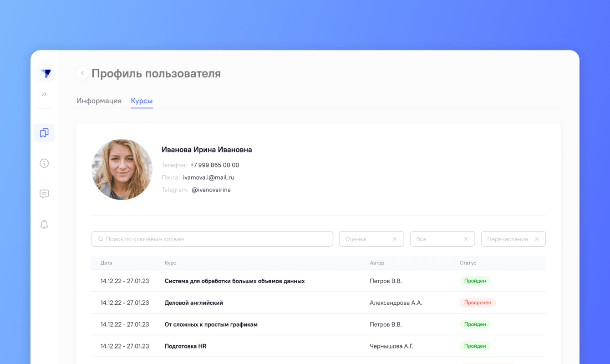
Task: Click the Автор column header
Action: click(x=377, y=263)
